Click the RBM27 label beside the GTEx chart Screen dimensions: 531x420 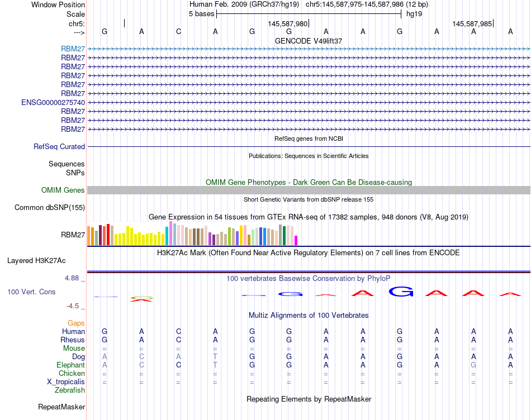tap(73, 235)
